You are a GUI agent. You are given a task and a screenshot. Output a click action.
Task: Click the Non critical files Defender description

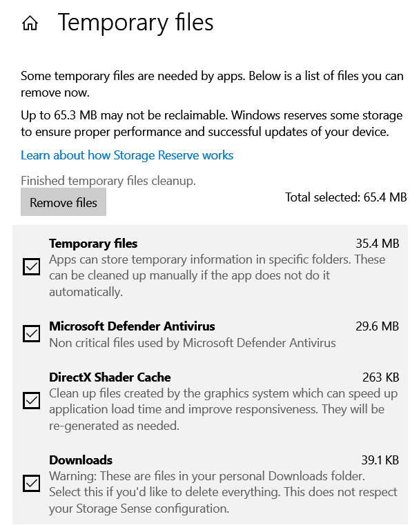(192, 342)
